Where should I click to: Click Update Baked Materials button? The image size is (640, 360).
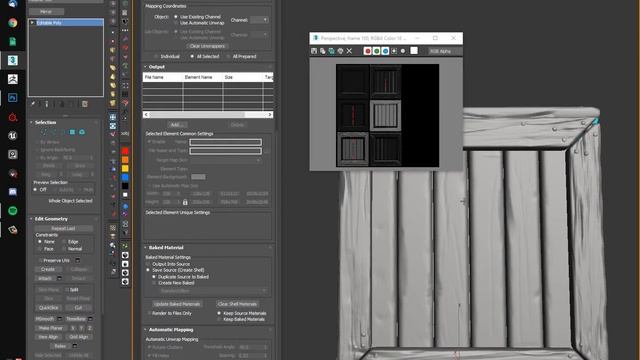(x=177, y=304)
